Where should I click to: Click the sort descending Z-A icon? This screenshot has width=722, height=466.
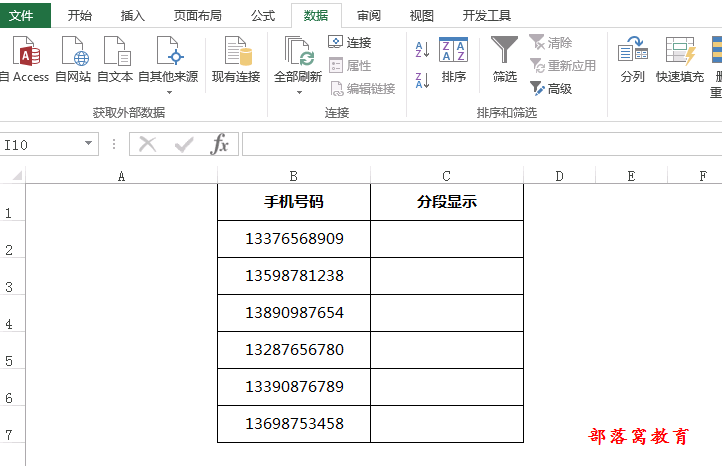point(421,79)
